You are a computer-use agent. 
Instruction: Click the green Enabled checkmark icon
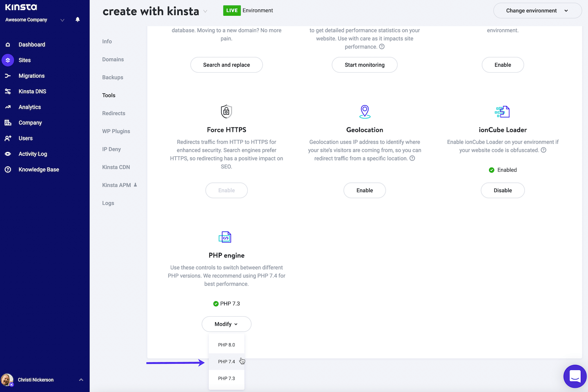492,170
